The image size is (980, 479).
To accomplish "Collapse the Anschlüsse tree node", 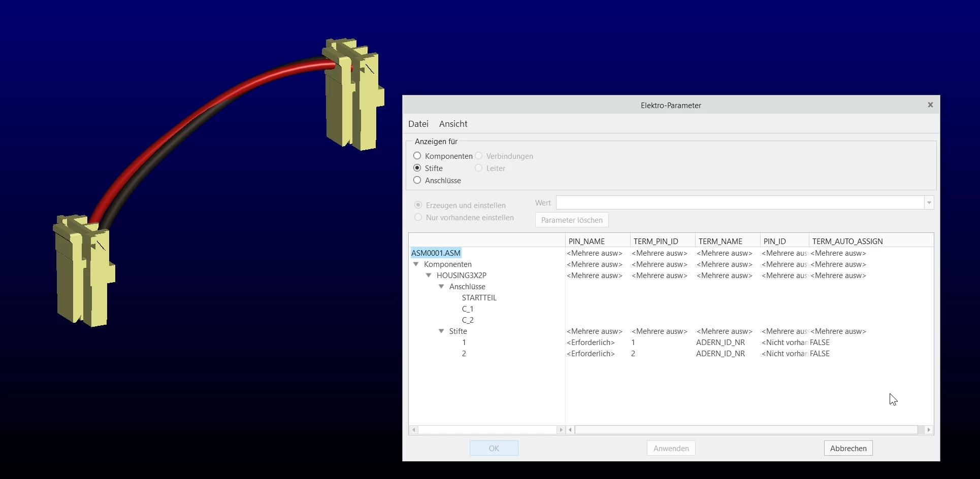I will click(x=441, y=287).
